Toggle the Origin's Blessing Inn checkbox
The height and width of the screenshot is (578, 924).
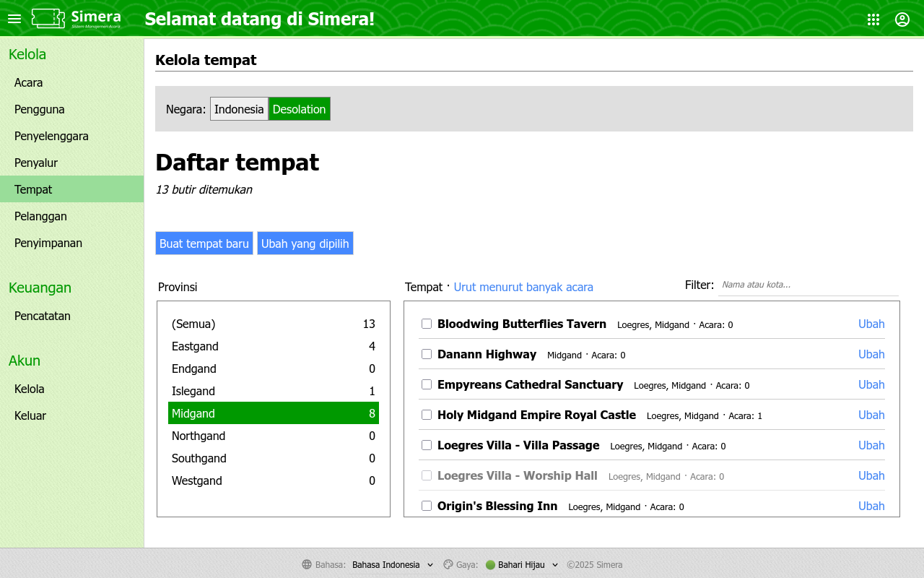[x=427, y=506]
